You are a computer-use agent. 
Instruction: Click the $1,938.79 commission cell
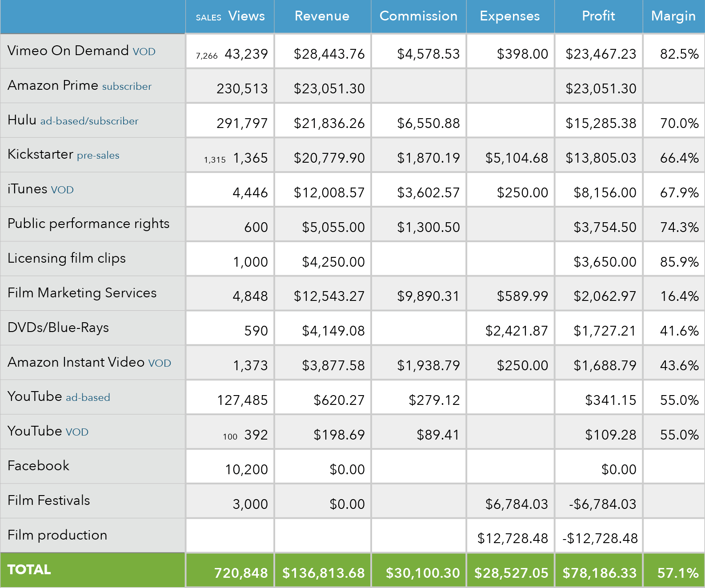[x=419, y=363]
